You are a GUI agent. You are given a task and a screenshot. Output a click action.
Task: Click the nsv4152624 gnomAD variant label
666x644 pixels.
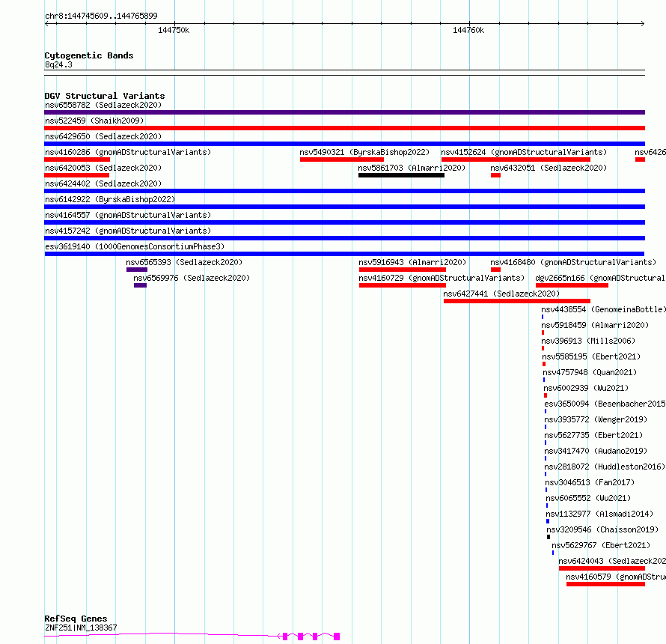[x=524, y=152]
